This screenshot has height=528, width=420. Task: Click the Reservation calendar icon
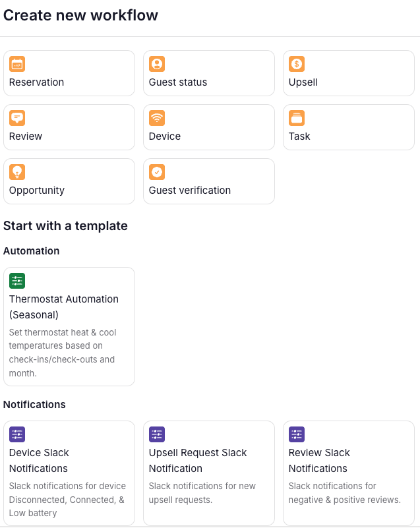pos(17,64)
